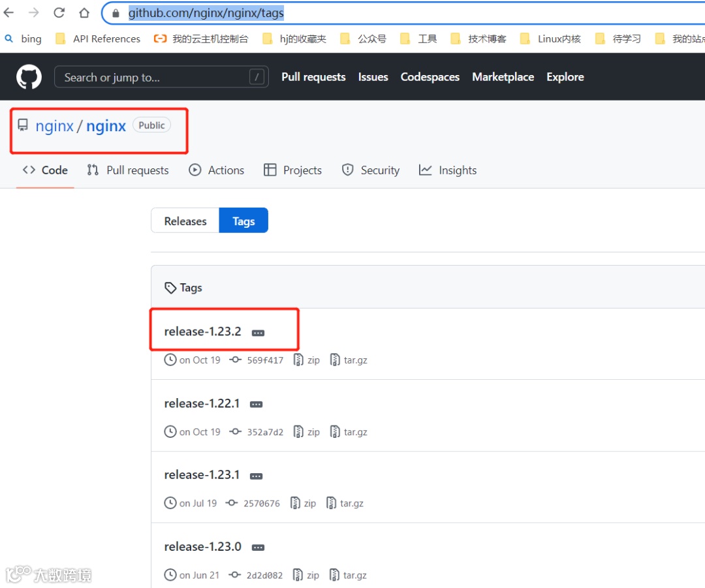The width and height of the screenshot is (705, 588).
Task: Expand the ellipsis for release-1.23.1
Action: 257,476
